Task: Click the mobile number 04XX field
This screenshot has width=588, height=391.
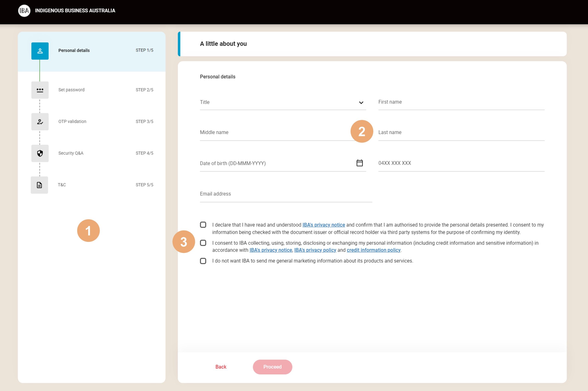Action: (x=461, y=163)
